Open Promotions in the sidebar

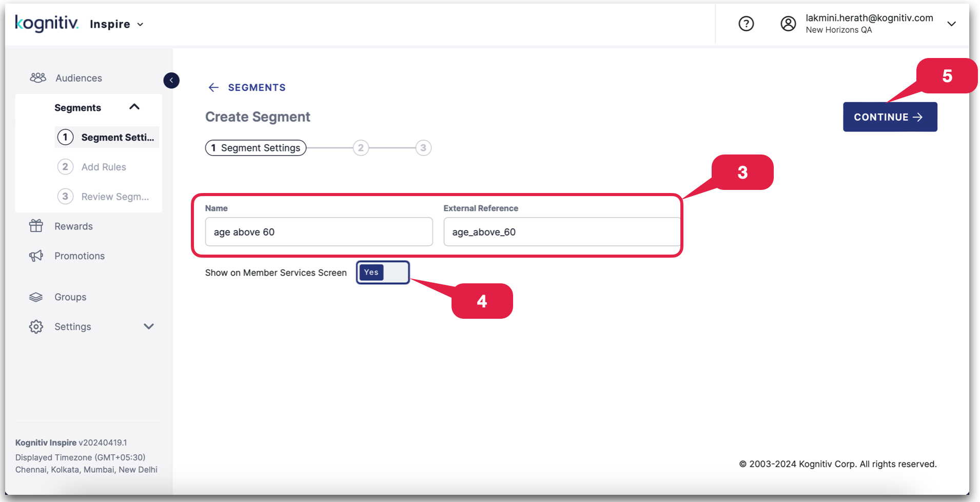pyautogui.click(x=80, y=256)
